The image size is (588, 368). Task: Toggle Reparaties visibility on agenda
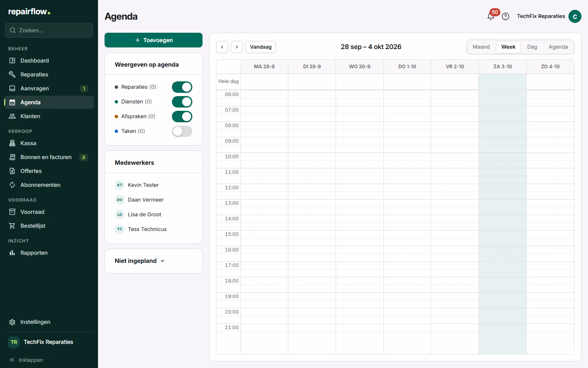tap(182, 87)
